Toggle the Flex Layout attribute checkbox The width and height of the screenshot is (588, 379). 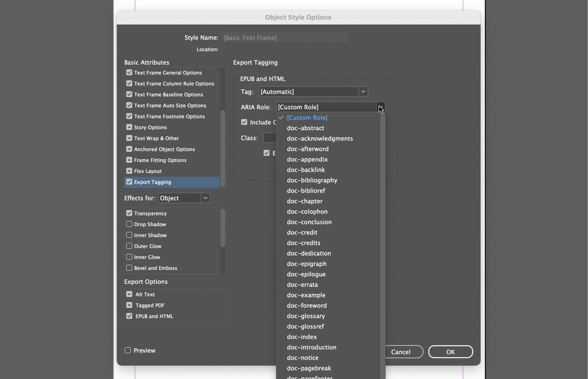click(129, 171)
